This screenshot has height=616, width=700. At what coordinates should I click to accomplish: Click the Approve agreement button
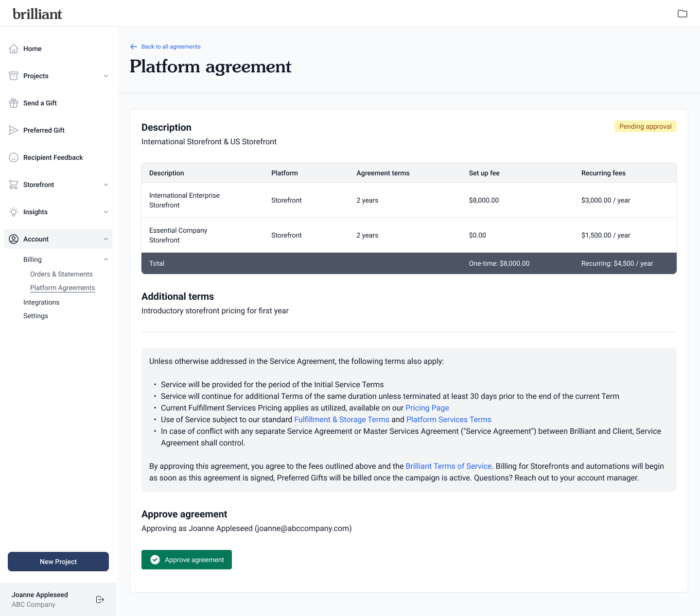tap(187, 560)
